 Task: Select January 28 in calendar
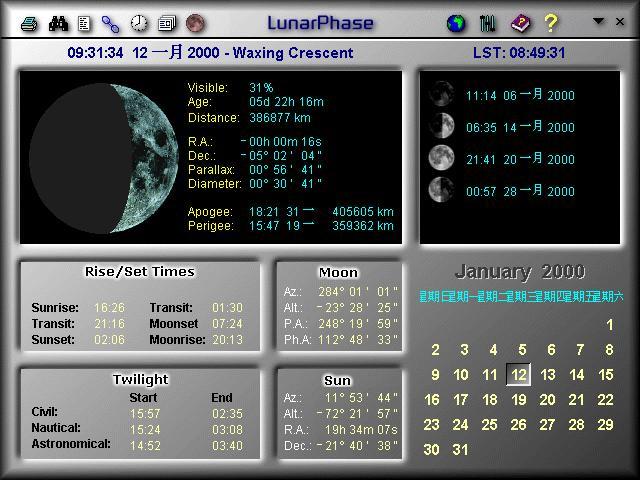tap(576, 424)
